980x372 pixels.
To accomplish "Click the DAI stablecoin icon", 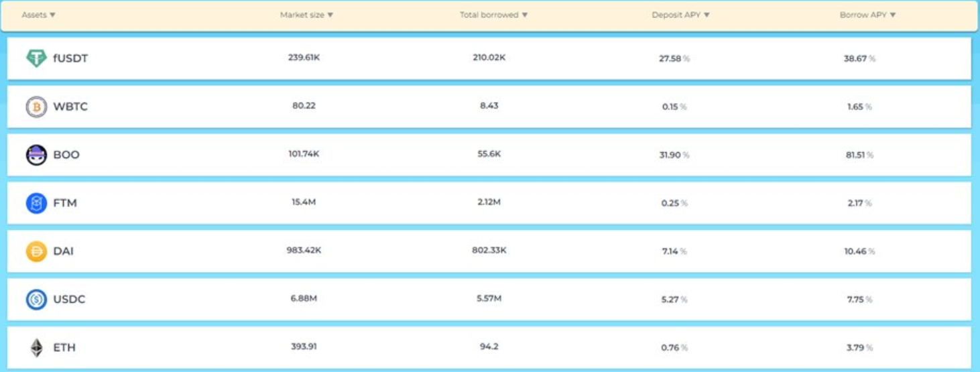I will 36,251.
